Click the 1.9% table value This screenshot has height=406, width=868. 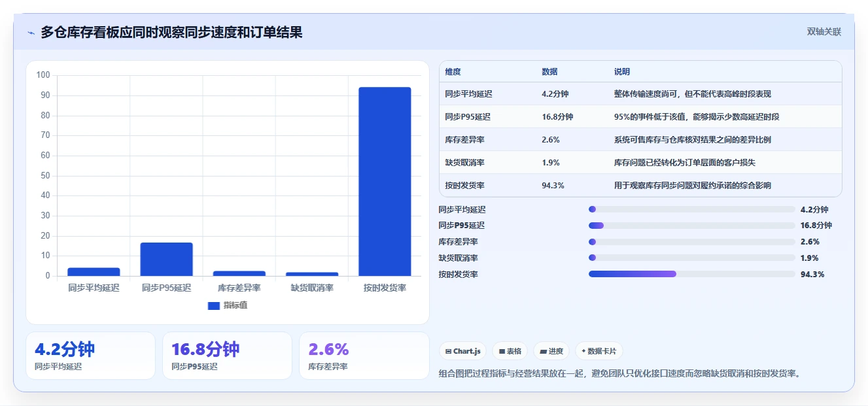click(x=551, y=163)
